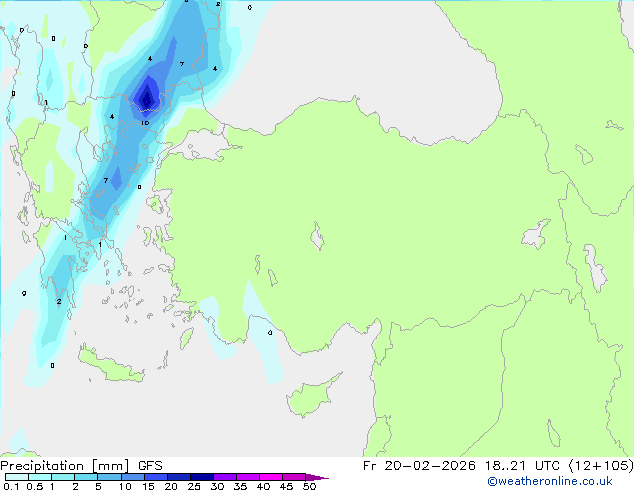Click the 0.1–0.5 mm palest cyan legend swatch
The width and height of the screenshot is (634, 490).
(17, 477)
